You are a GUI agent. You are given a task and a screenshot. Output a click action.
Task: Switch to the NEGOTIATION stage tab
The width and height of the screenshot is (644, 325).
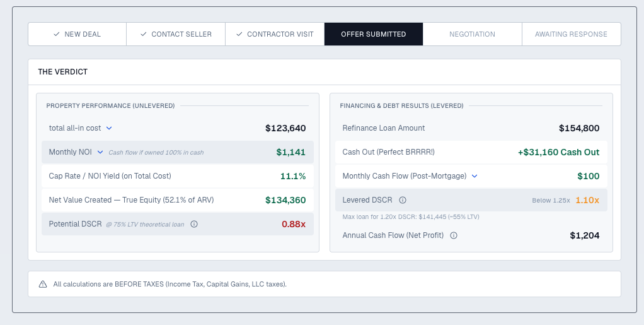click(473, 34)
